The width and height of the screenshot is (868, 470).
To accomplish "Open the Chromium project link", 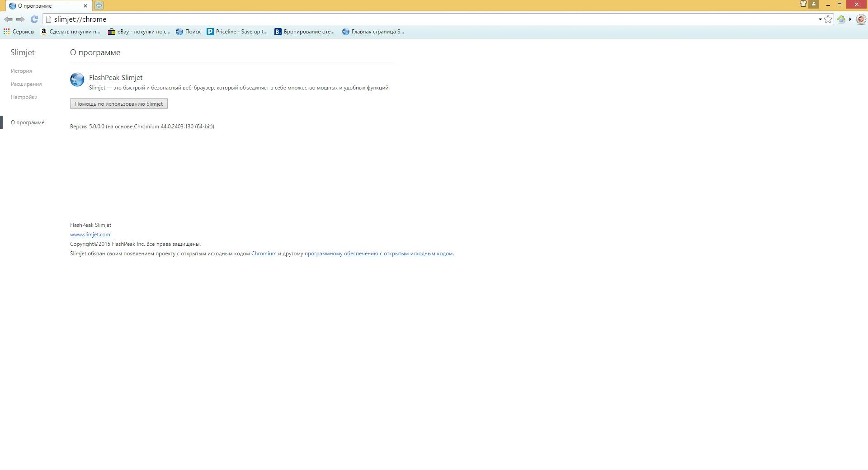I will click(x=264, y=254).
